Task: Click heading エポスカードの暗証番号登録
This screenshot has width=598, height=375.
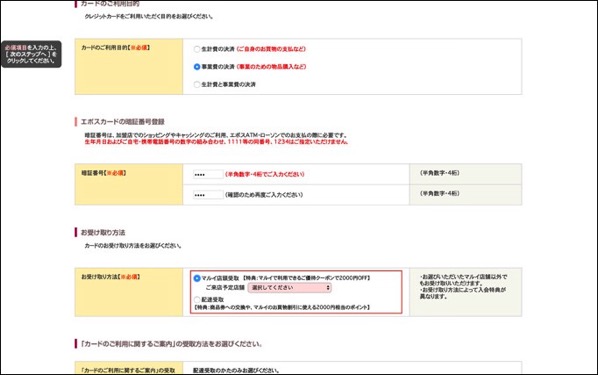Action: click(x=122, y=122)
